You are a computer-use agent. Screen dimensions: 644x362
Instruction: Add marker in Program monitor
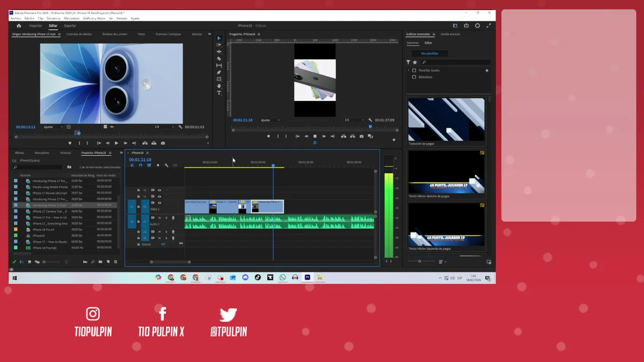click(x=268, y=136)
